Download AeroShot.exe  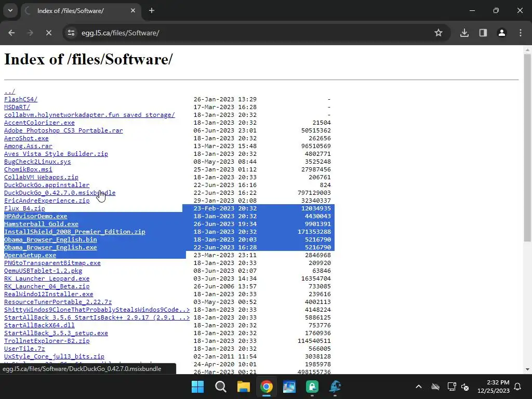coord(26,138)
